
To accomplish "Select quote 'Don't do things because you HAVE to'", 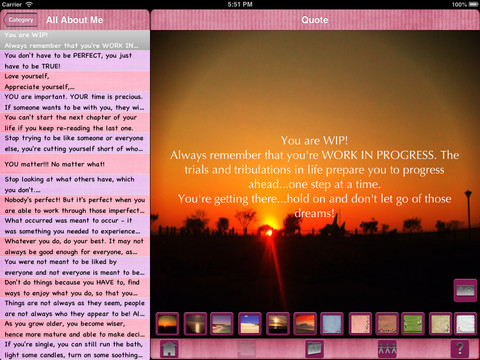I will click(75, 288).
